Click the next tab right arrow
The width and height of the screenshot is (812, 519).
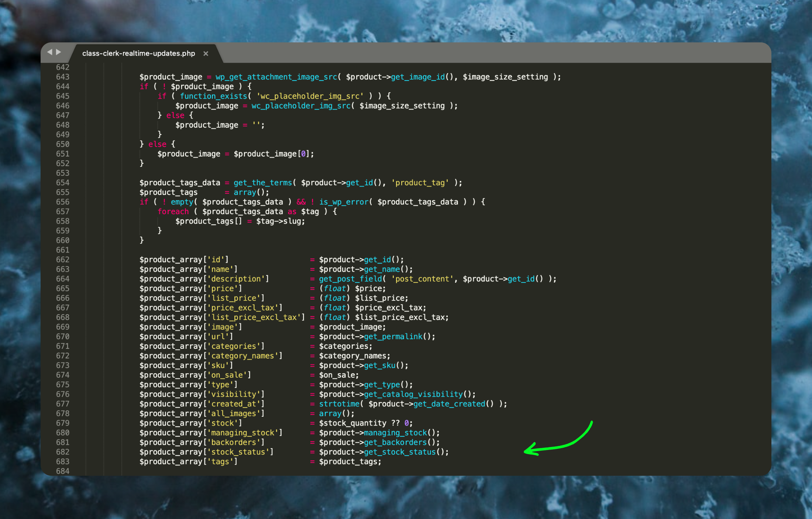click(x=59, y=52)
